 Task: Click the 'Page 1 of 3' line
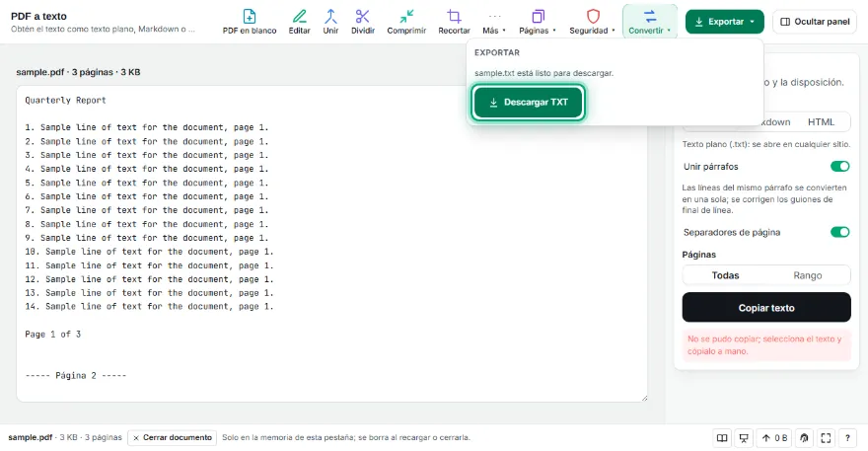point(52,335)
